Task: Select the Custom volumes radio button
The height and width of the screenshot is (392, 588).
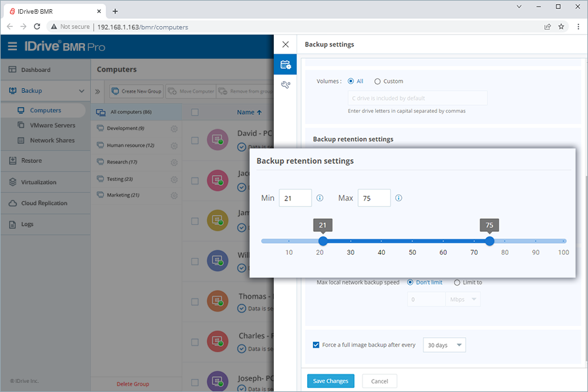Action: 377,82
